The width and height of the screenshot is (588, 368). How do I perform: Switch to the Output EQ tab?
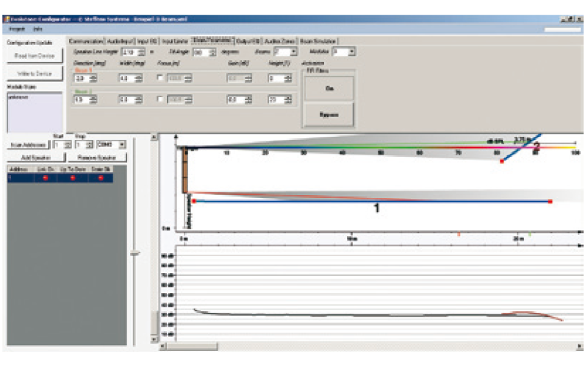(x=248, y=41)
